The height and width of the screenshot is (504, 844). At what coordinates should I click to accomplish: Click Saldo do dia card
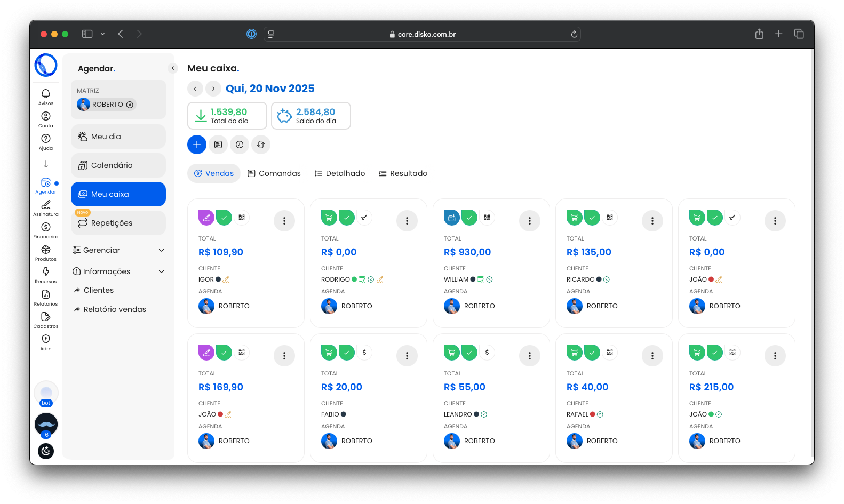point(311,116)
